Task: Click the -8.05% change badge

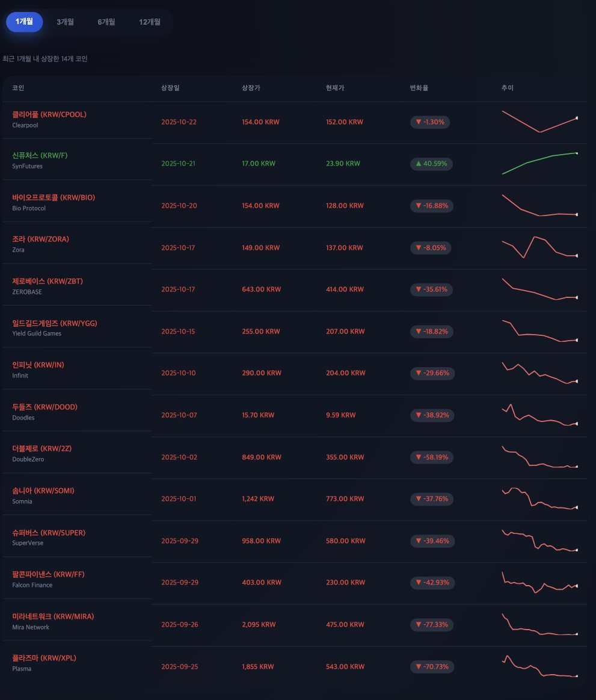Action: click(431, 248)
